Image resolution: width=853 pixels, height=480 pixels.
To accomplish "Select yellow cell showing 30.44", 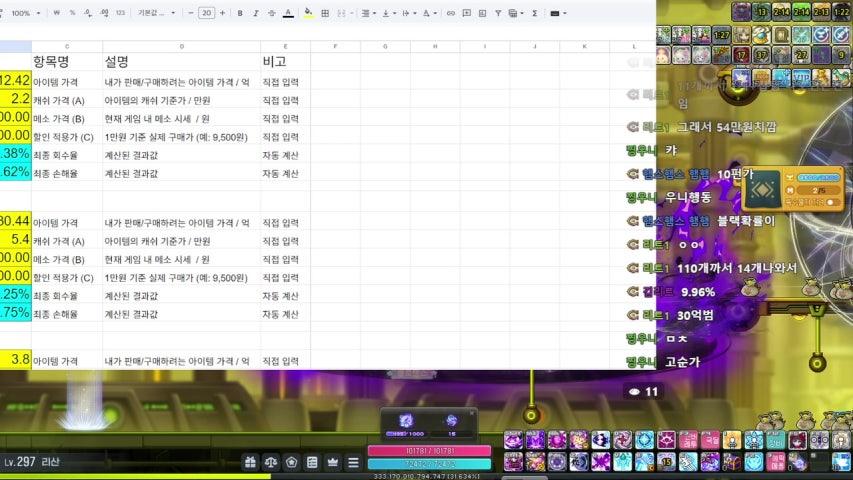I will [15, 221].
